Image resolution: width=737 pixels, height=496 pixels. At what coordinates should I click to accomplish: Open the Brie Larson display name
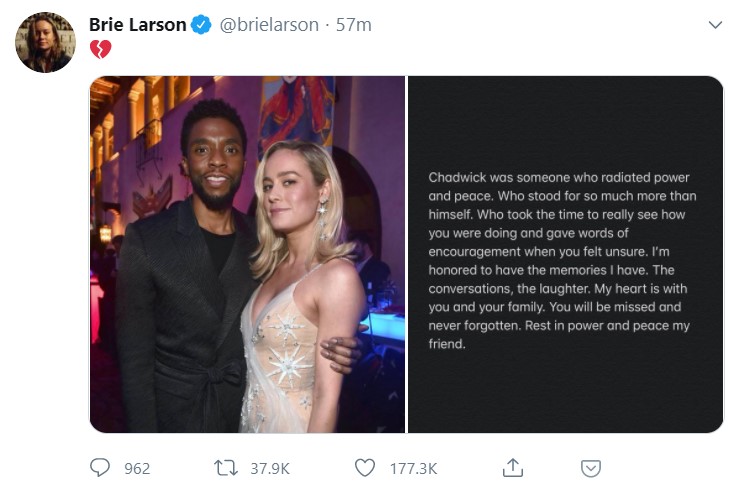pyautogui.click(x=138, y=25)
